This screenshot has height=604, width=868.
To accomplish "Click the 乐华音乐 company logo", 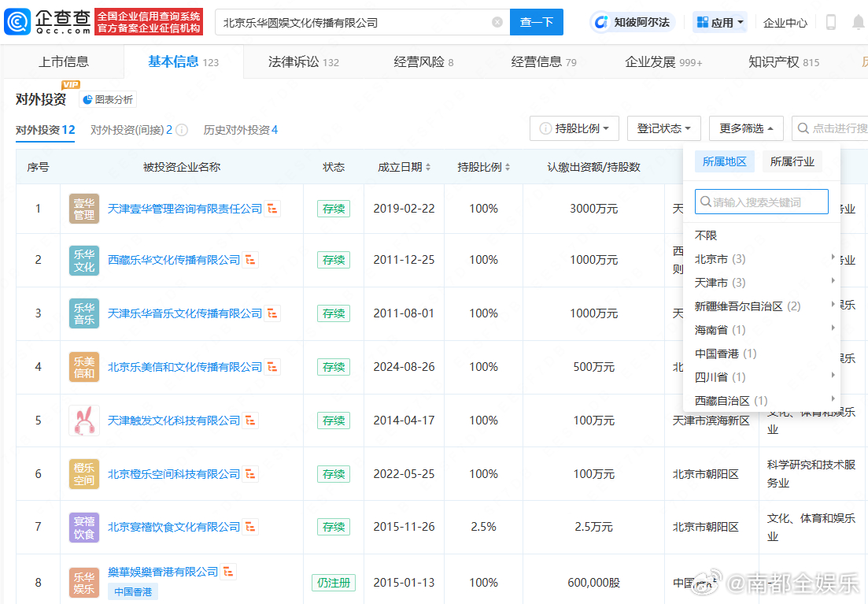I will pos(84,313).
